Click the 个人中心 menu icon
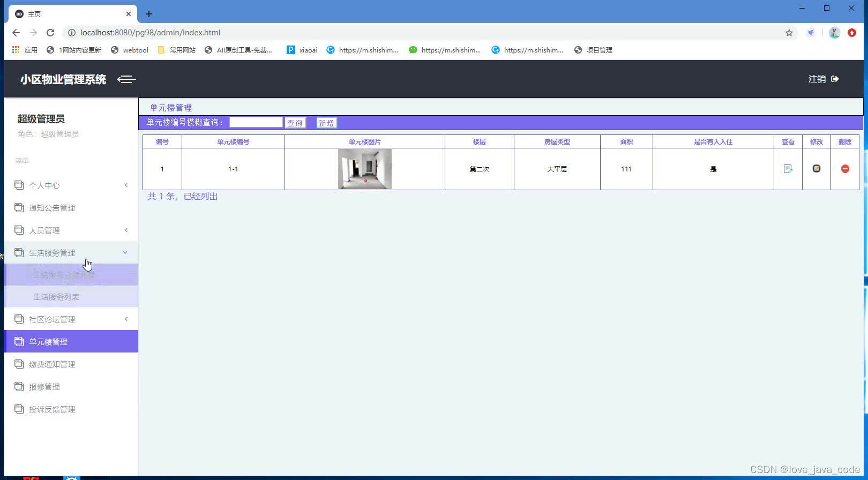The height and width of the screenshot is (480, 868). point(19,185)
